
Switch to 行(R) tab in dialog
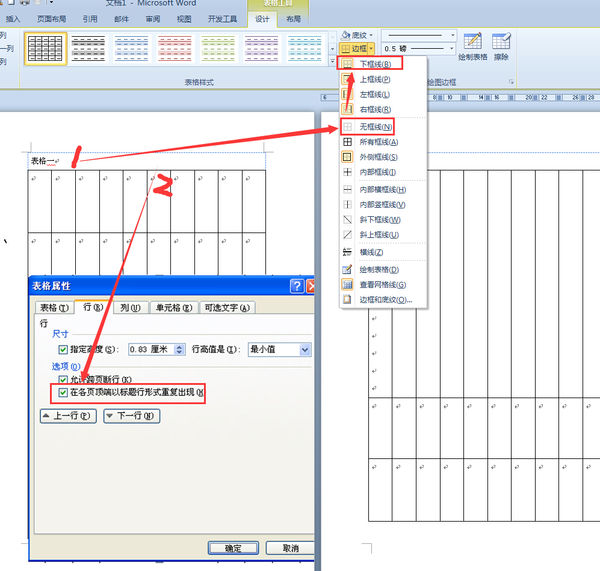[93, 307]
